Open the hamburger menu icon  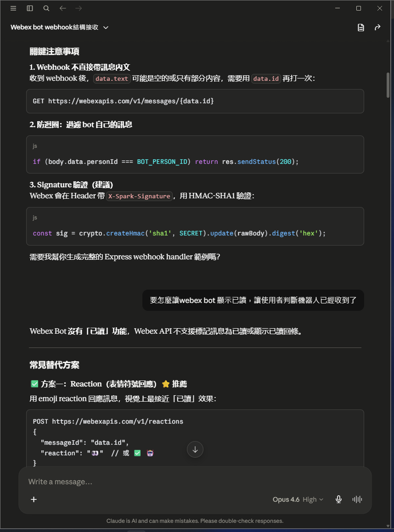tap(13, 8)
